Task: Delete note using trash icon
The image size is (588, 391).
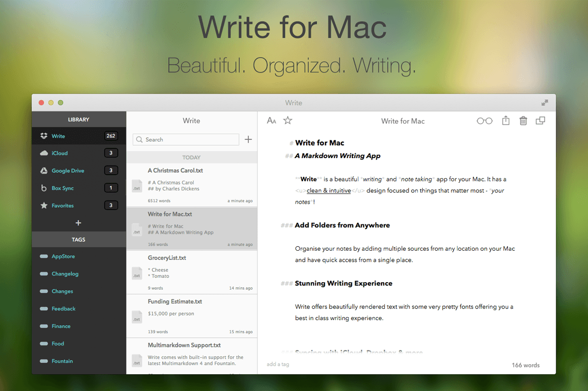Action: coord(523,121)
